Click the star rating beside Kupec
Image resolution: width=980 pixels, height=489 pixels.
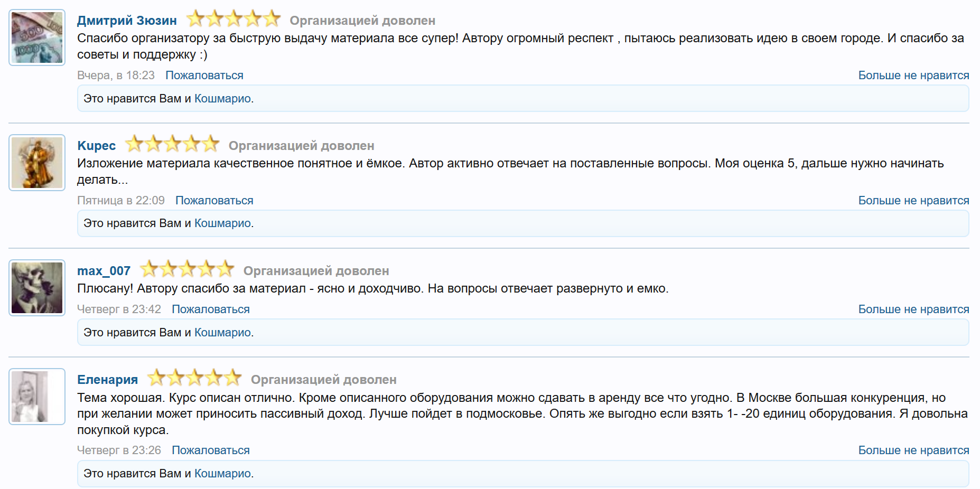[172, 144]
